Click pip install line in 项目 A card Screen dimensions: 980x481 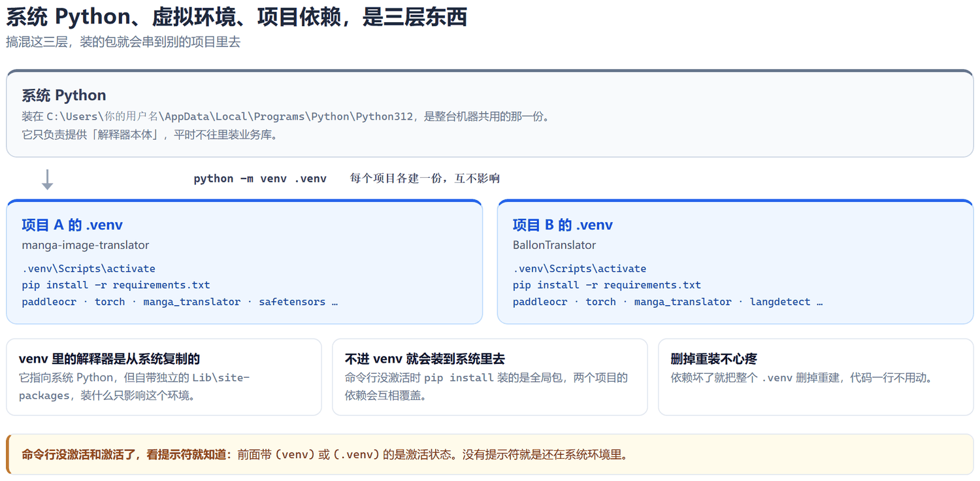(116, 285)
